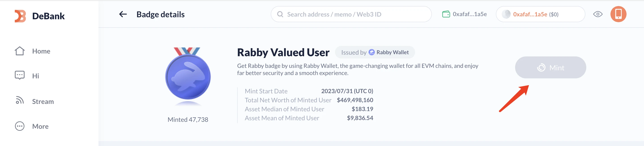Click the DeBank brand name text
The image size is (644, 146).
click(49, 16)
